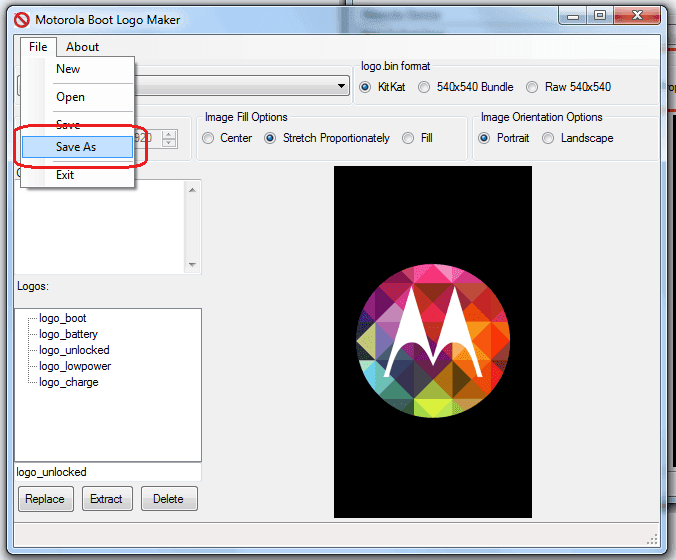
Task: Decrease the resolution spinner value
Action: 169,144
